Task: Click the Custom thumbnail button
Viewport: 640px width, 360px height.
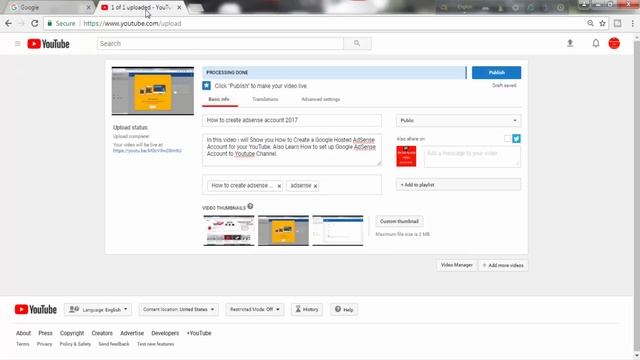Action: point(399,221)
